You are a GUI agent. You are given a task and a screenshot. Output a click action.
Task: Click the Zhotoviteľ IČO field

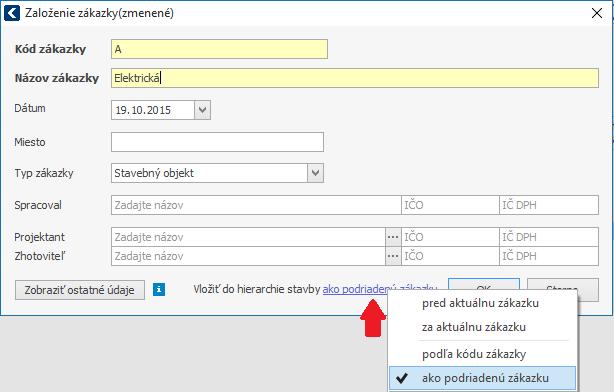tap(450, 256)
